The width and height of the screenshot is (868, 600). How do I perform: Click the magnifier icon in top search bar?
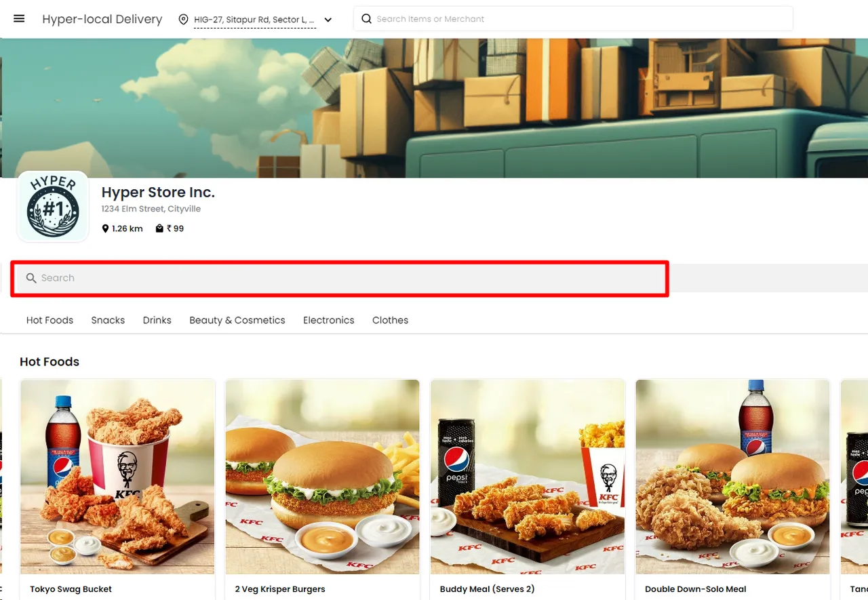[366, 19]
